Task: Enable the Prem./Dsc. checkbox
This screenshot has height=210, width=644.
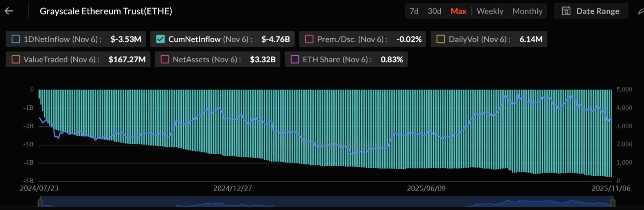Action: pos(309,39)
